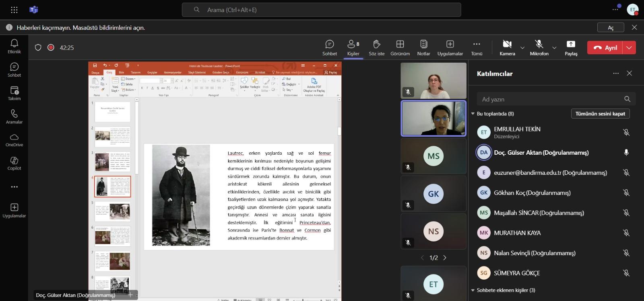Screen dimensions: 644x301
Task: Click the 'Ad yazın' participant search field
Action: tap(549, 99)
